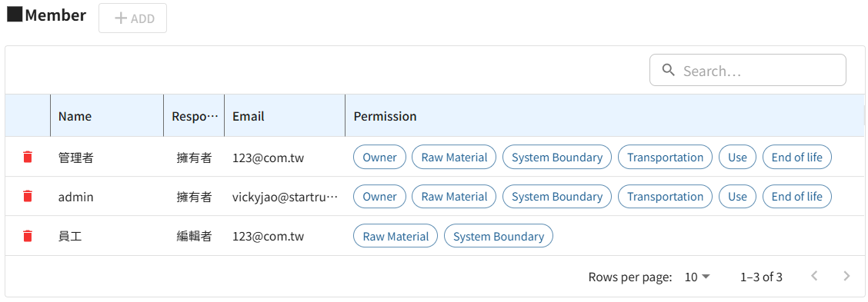Viewport: 868px width, 302px height.
Task: Click Use chip in admin row
Action: 737,197
